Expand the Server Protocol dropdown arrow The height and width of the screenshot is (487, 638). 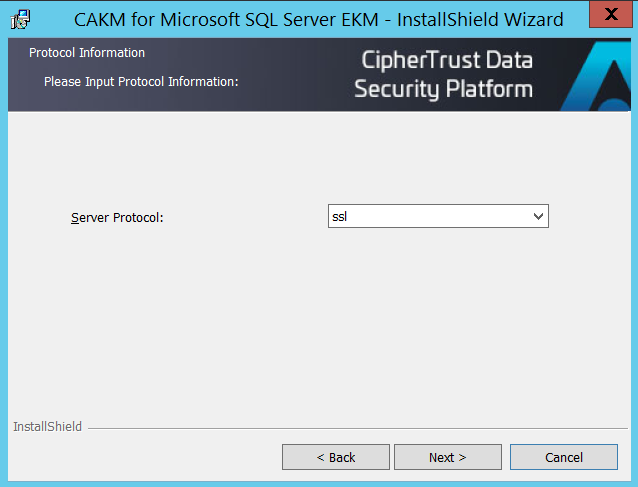[538, 216]
